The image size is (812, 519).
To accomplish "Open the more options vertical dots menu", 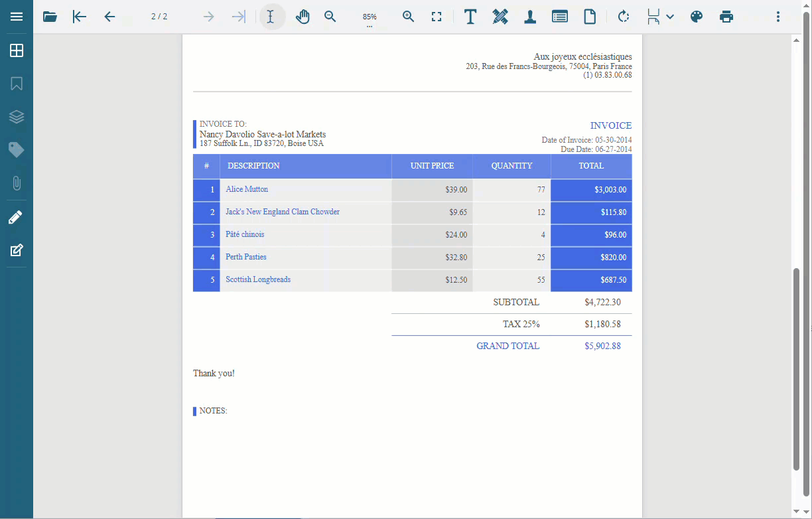I will click(778, 17).
